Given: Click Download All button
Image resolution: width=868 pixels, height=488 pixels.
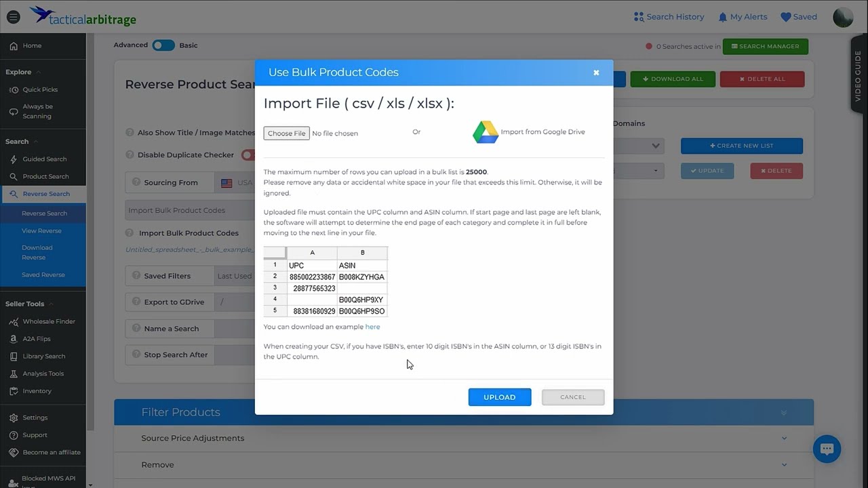Looking at the screenshot, I should [x=672, y=79].
